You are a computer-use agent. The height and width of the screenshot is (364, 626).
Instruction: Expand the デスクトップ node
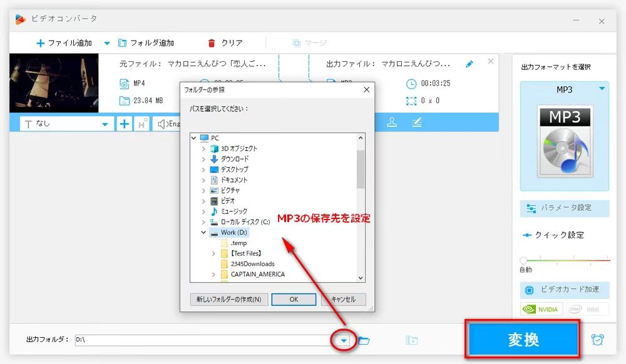tap(203, 169)
